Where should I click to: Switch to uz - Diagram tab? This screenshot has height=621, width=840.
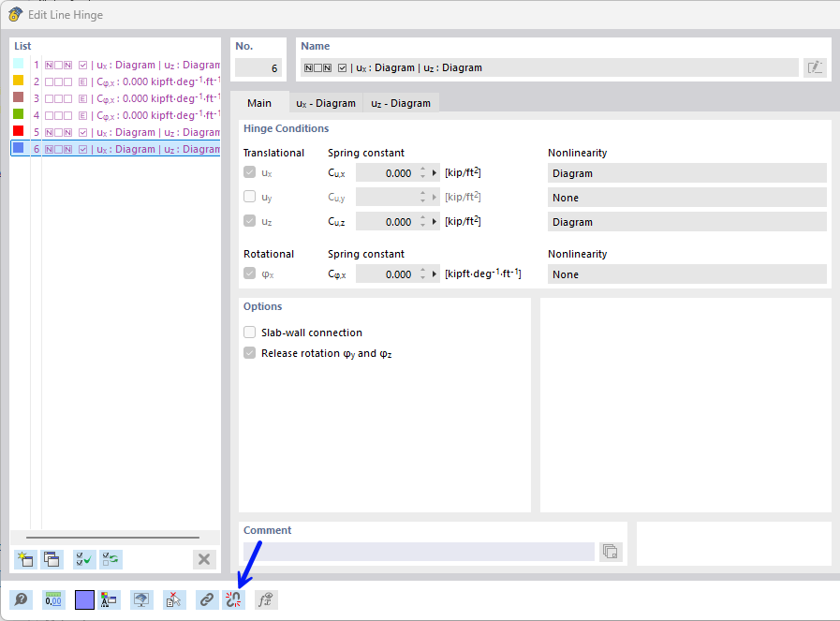tap(401, 103)
